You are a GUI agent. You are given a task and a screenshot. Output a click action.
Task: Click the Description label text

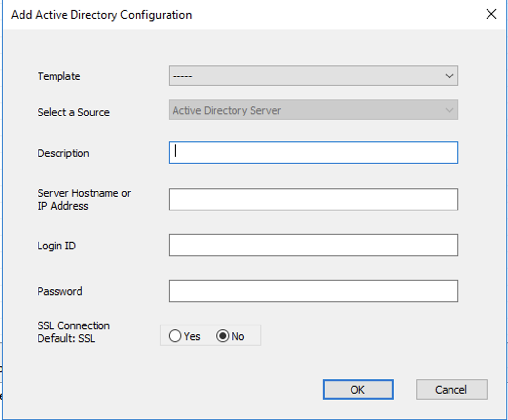pyautogui.click(x=63, y=153)
